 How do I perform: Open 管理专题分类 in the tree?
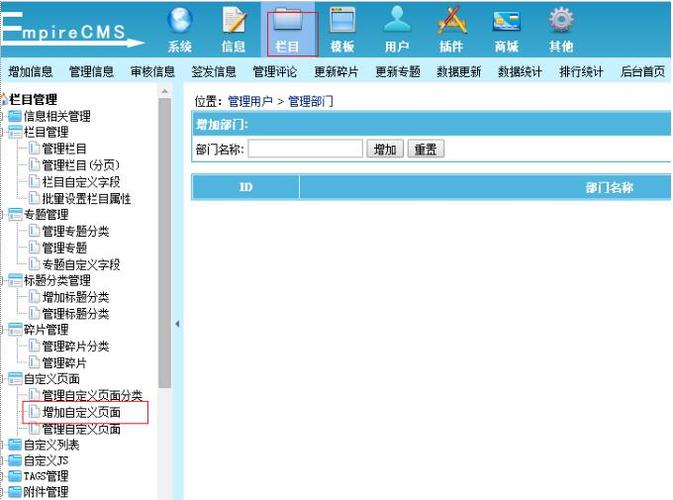(76, 231)
